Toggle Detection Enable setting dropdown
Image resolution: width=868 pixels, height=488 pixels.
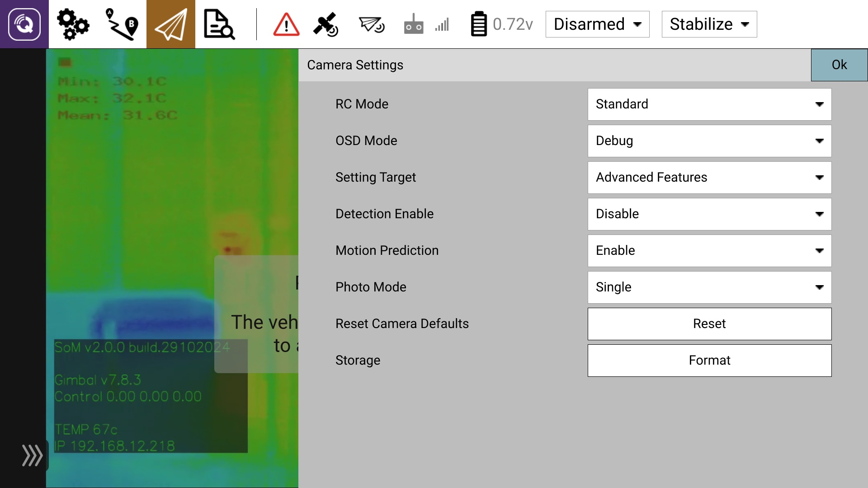pyautogui.click(x=709, y=214)
